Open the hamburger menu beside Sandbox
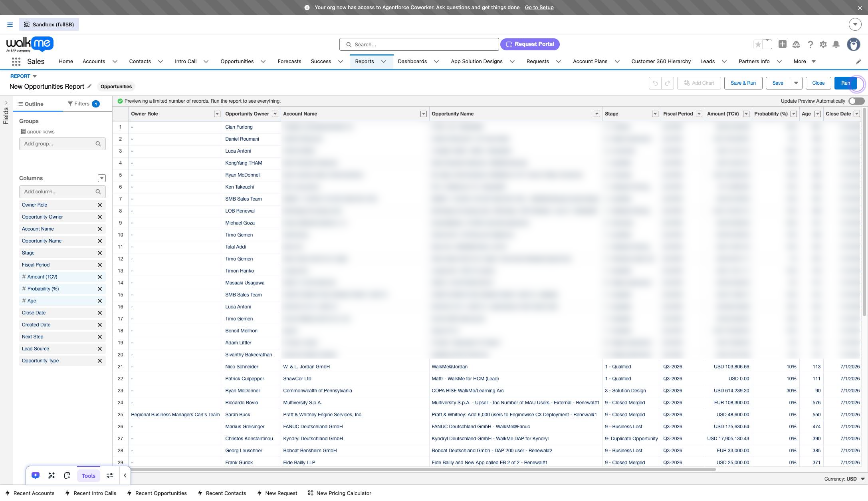868x501 pixels. coord(10,25)
